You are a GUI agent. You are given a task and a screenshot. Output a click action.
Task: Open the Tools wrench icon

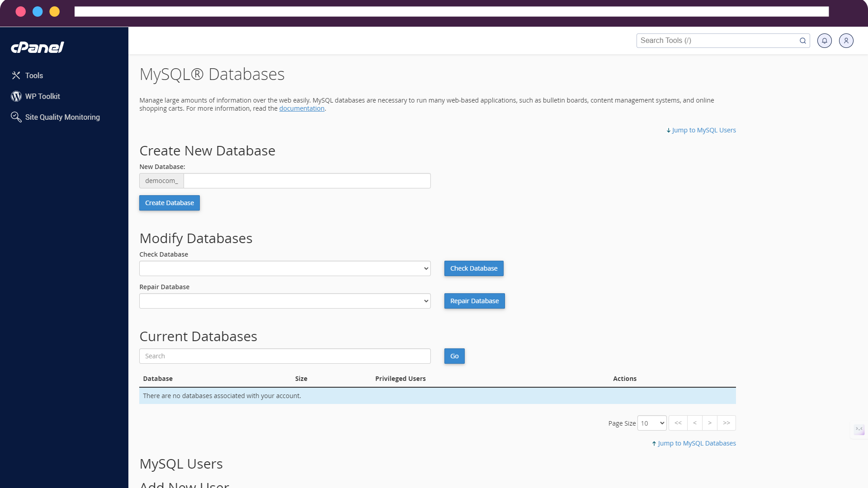(x=16, y=75)
